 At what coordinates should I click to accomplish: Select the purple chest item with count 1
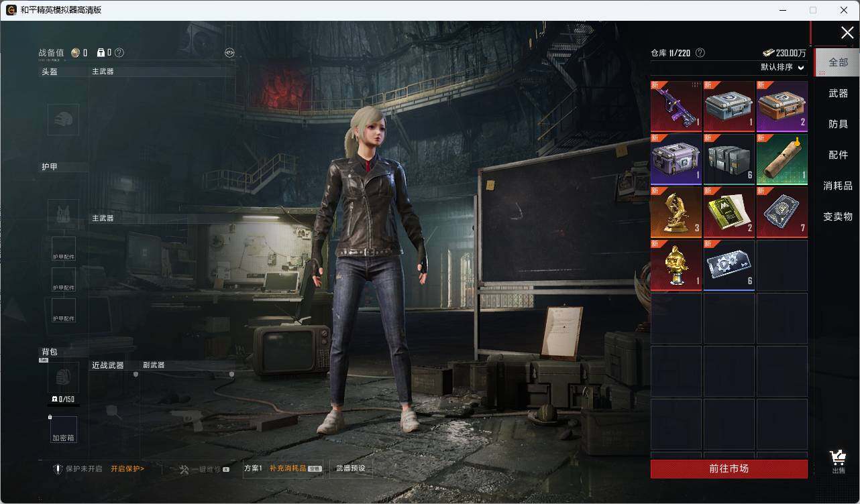click(676, 160)
